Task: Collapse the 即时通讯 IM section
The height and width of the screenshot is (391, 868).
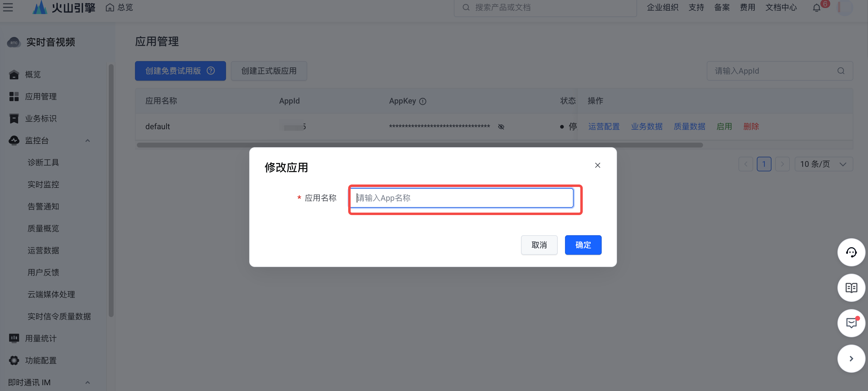Action: (88, 382)
